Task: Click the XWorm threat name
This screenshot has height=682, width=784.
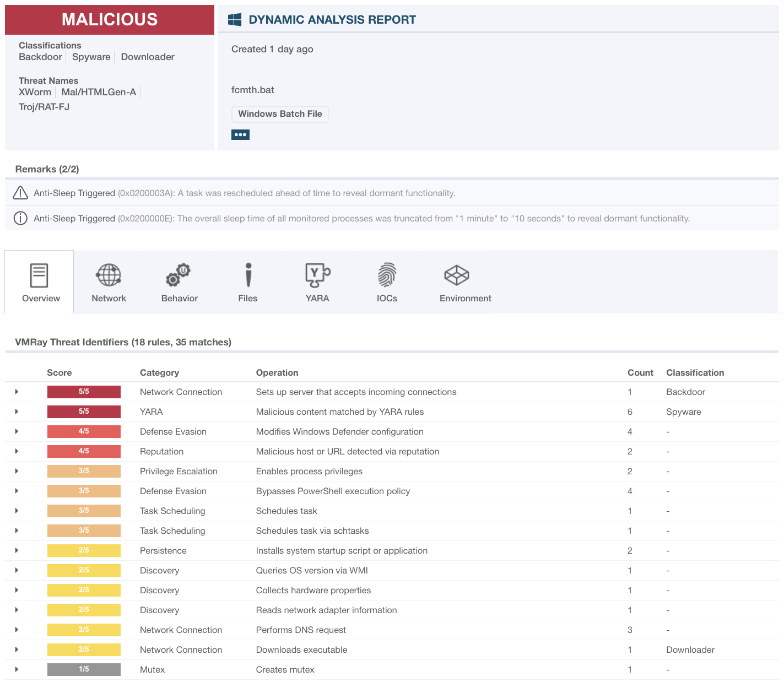Action: click(x=35, y=92)
